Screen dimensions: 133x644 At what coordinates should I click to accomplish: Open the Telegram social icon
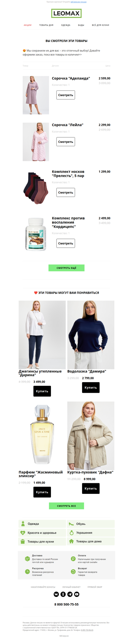tap(70, 594)
